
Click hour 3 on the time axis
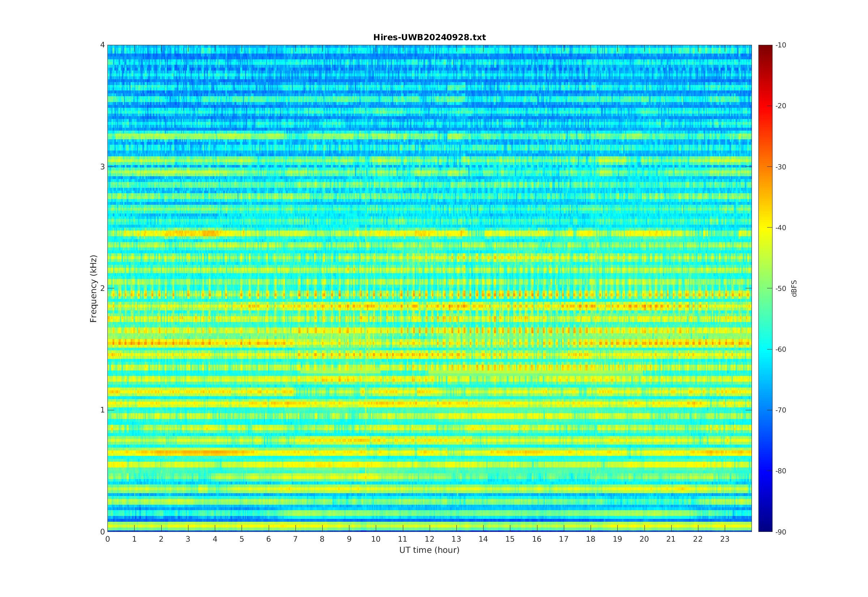click(x=188, y=539)
